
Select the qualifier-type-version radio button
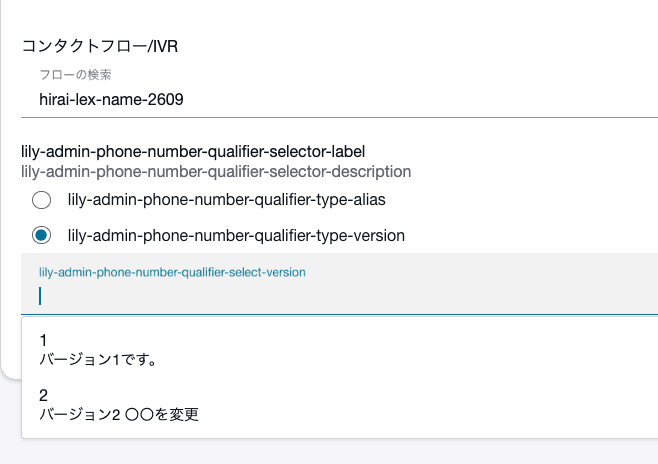[42, 235]
